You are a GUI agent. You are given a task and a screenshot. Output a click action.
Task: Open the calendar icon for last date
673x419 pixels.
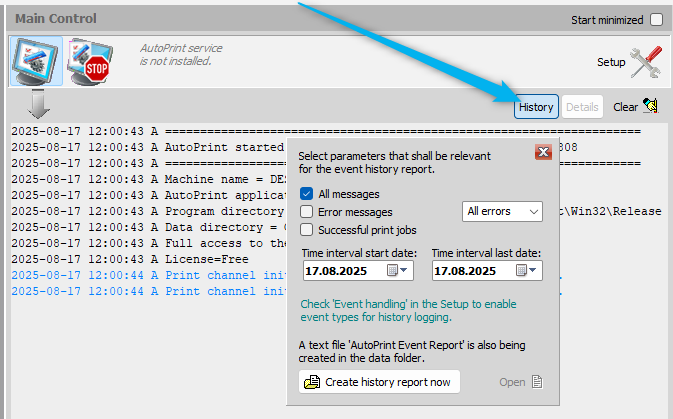point(521,270)
